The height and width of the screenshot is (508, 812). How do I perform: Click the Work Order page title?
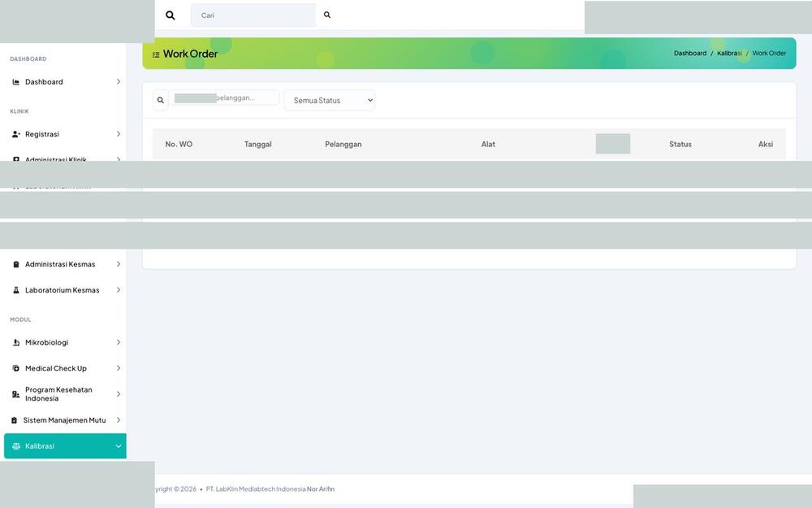191,54
